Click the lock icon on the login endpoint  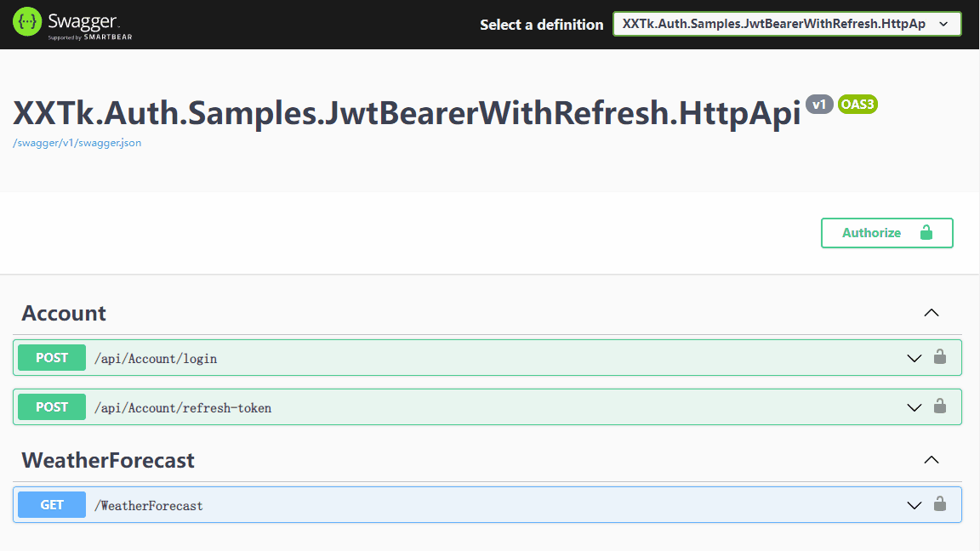[940, 357]
